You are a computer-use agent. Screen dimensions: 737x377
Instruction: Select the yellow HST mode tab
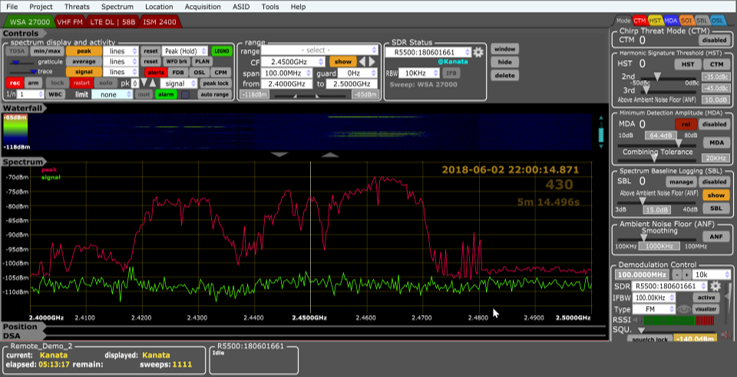tap(655, 21)
